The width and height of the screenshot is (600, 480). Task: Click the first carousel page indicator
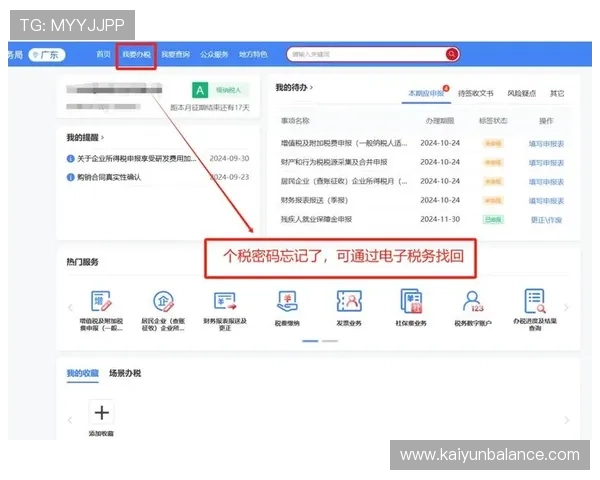click(310, 341)
